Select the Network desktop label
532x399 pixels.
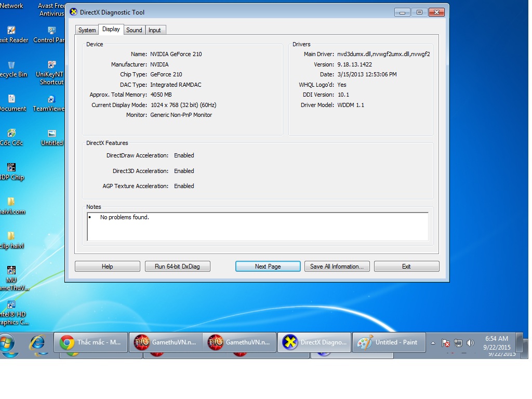[x=11, y=6]
